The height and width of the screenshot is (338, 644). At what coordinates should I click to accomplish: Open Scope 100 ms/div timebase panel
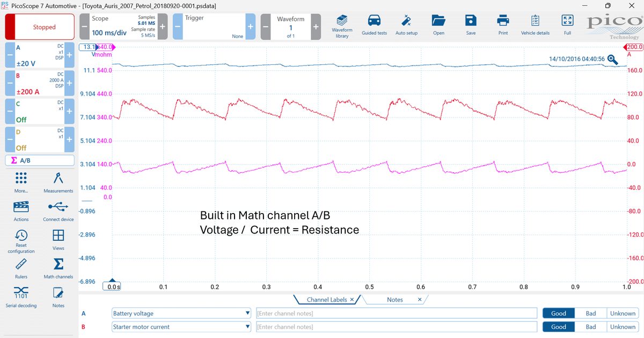123,27
